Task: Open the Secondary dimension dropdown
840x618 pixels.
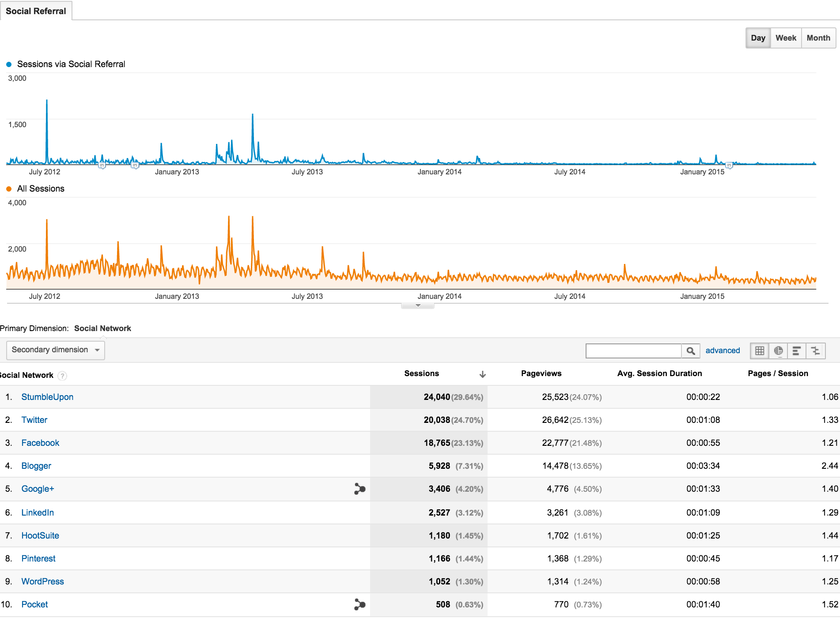Action: point(56,350)
